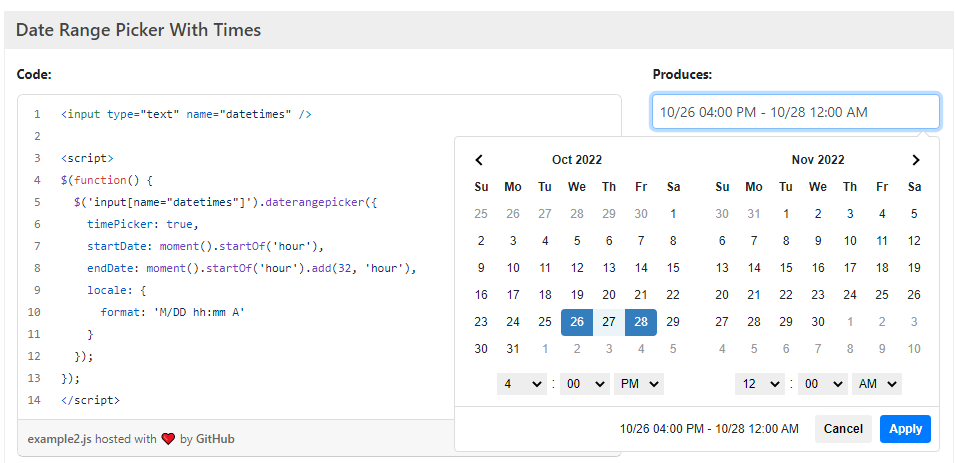This screenshot has width=955, height=463.
Task: Click the endDate code line
Action: [x=251, y=268]
